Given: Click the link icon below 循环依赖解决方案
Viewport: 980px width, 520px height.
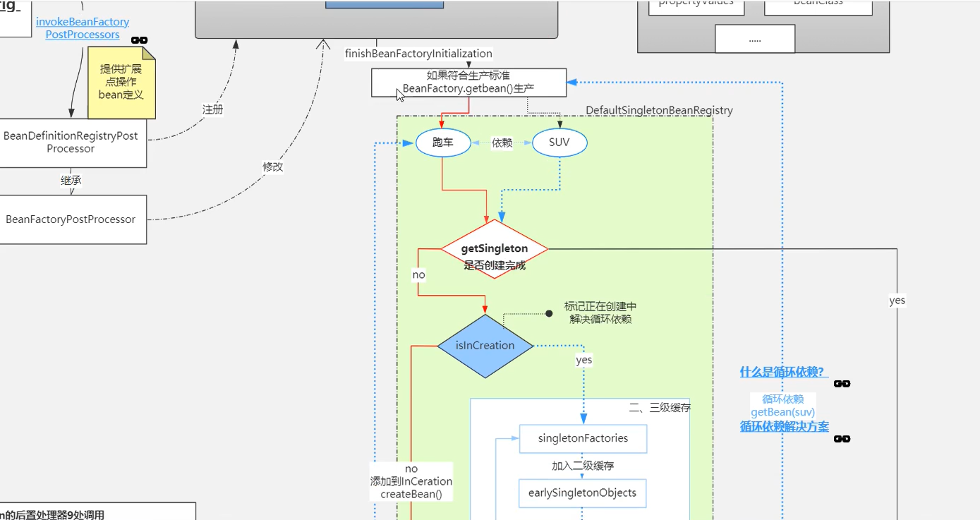Looking at the screenshot, I should [841, 439].
